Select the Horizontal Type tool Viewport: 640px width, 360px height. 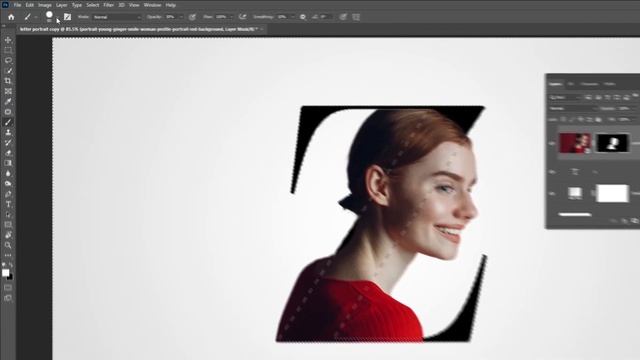pyautogui.click(x=8, y=204)
